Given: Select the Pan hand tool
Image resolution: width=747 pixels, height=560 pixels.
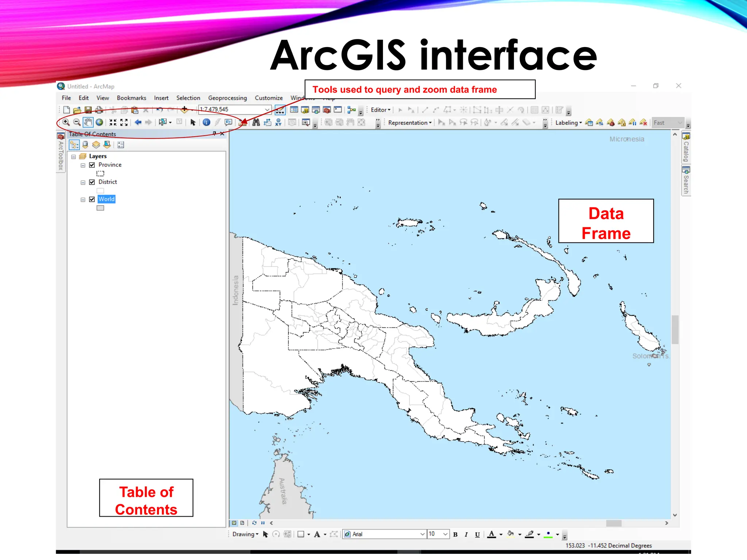Looking at the screenshot, I should [x=88, y=122].
